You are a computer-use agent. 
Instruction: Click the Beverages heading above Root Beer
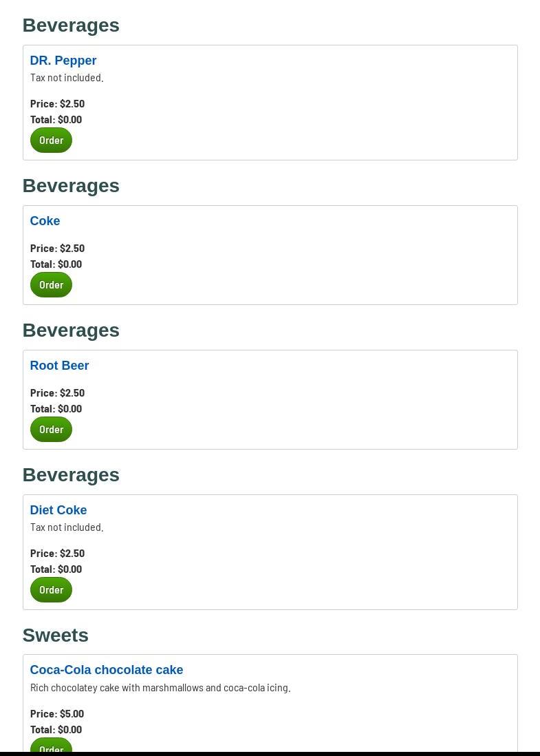71,330
